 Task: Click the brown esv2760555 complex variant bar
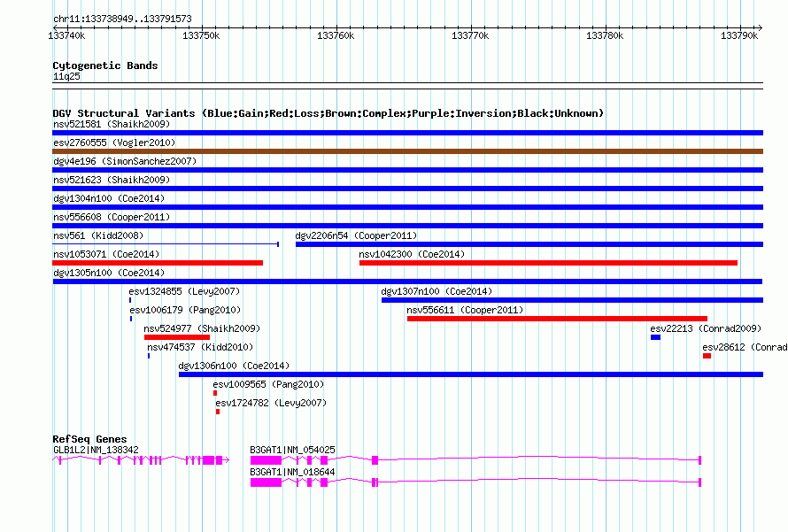pyautogui.click(x=407, y=151)
